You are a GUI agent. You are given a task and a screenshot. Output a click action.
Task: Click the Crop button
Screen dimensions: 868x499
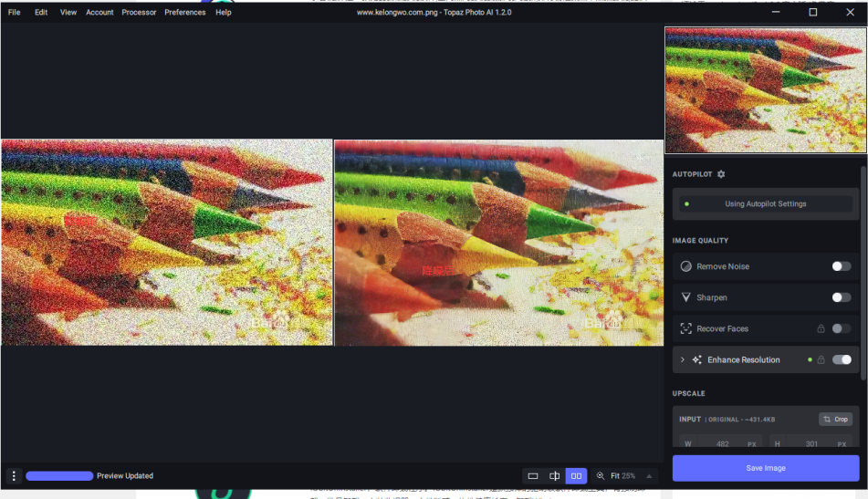coord(835,420)
